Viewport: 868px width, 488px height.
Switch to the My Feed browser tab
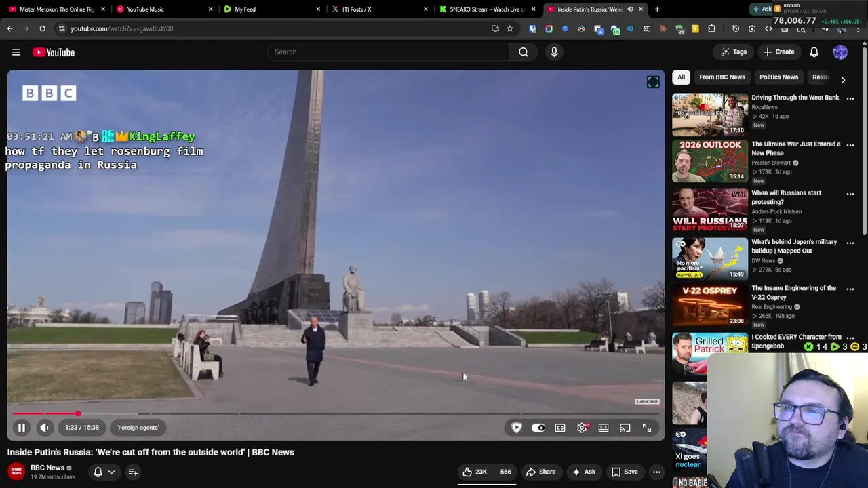point(271,9)
